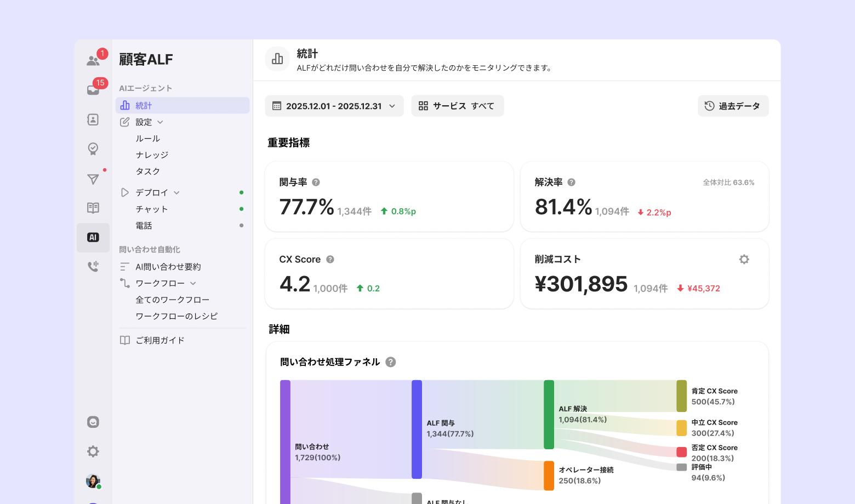The image size is (855, 504).
Task: Collapse the 設定 section chevron
Action: (x=160, y=122)
